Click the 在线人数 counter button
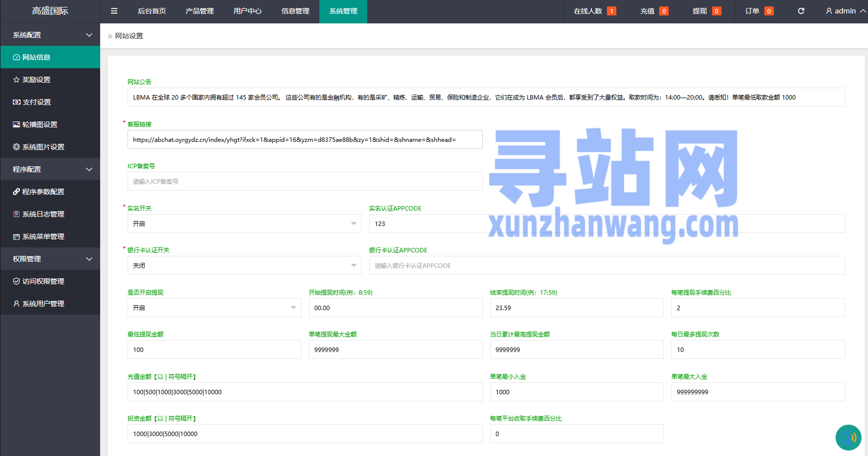 [594, 11]
